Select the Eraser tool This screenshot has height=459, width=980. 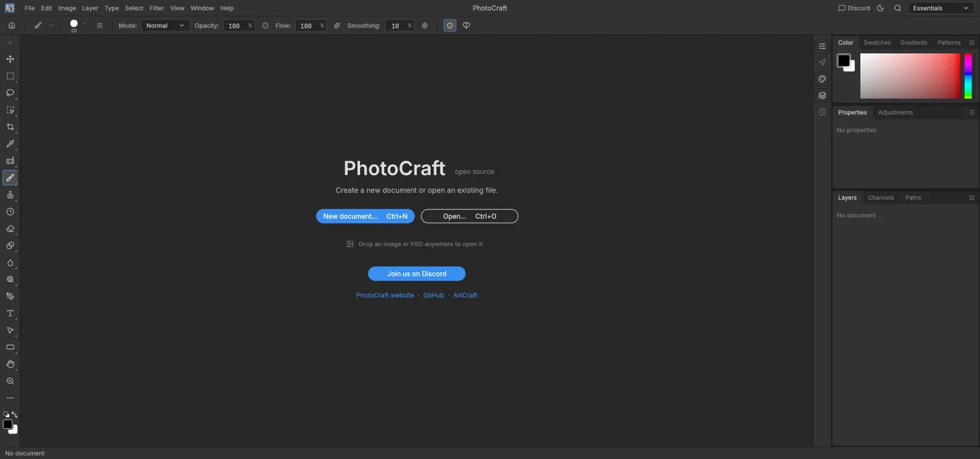pyautogui.click(x=10, y=229)
